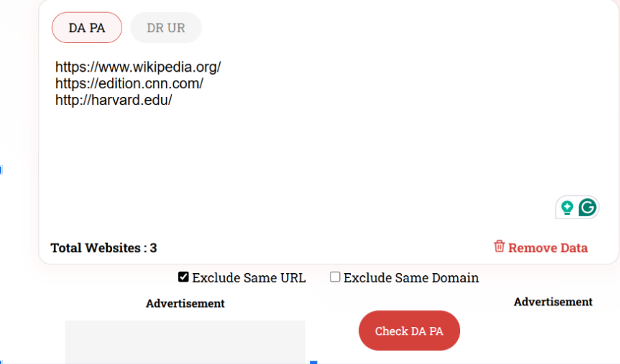This screenshot has height=364, width=620.
Task: Click the Exclude Same URL label text
Action: [249, 278]
